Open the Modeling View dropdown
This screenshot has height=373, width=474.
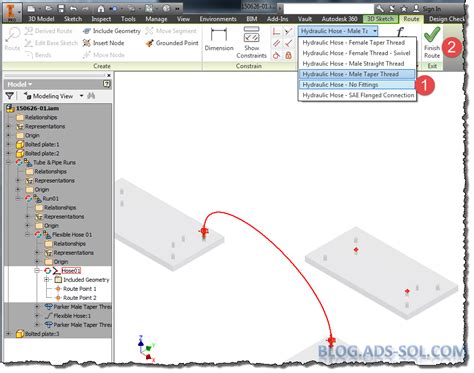click(x=81, y=96)
